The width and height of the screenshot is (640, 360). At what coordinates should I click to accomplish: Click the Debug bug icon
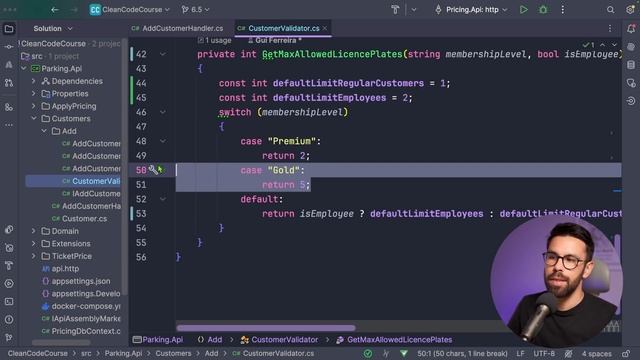pos(543,9)
